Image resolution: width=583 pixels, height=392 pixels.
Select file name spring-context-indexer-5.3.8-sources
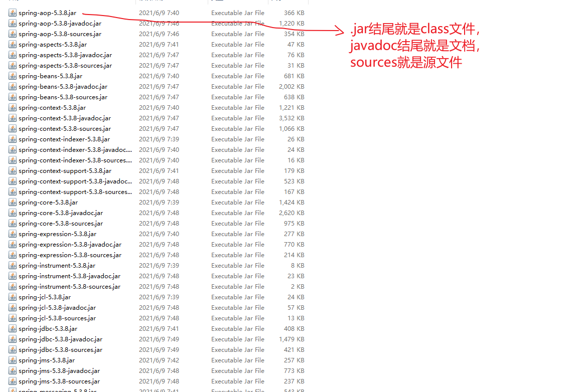pyautogui.click(x=75, y=160)
